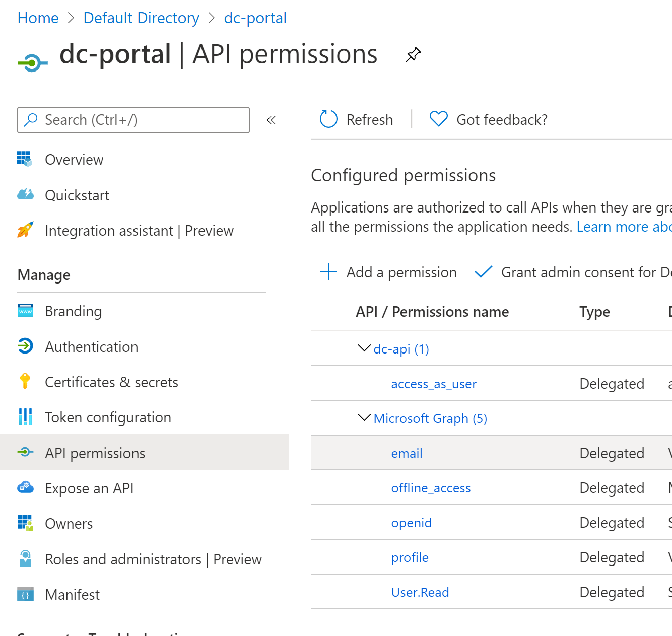Open the Expose an API section
Viewport: 672px width, 636px height.
pos(89,488)
